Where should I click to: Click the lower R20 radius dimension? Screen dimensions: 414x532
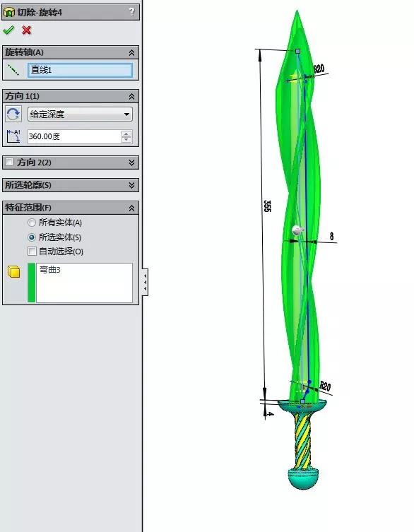pos(325,386)
